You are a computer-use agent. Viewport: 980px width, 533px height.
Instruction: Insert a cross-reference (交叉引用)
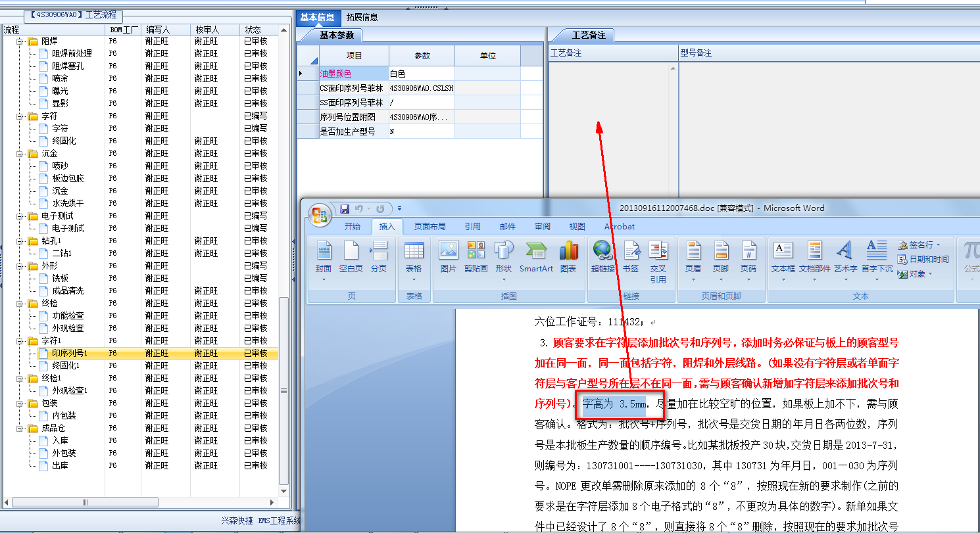(658, 262)
